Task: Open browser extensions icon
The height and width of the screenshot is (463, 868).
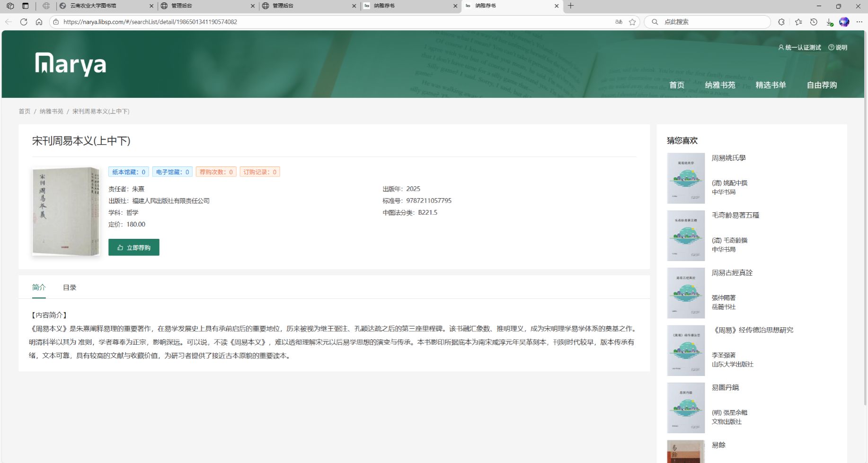Action: 781,22
